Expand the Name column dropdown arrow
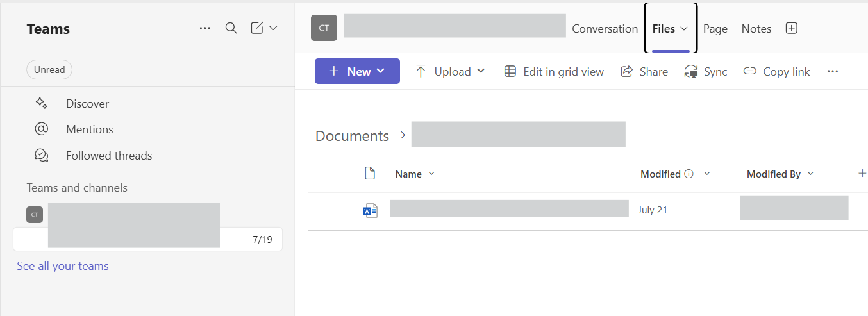 (431, 174)
